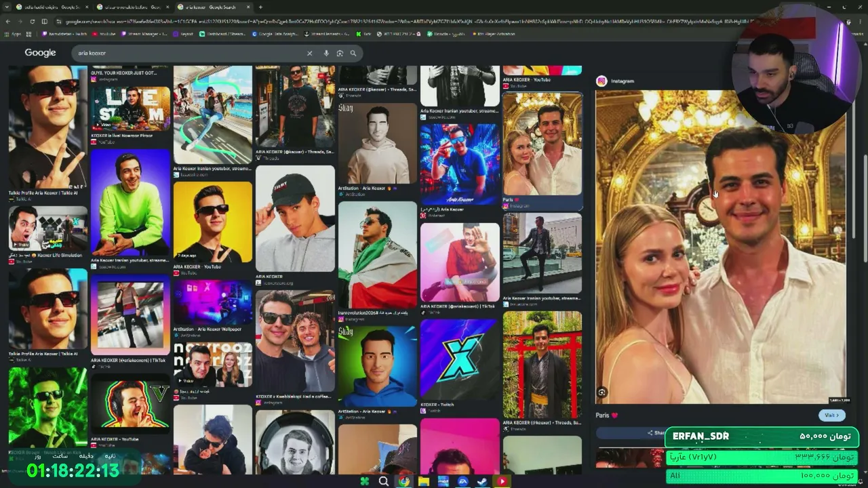Open the red torii gate photo thumbnail
The image size is (868, 488).
pyautogui.click(x=542, y=365)
